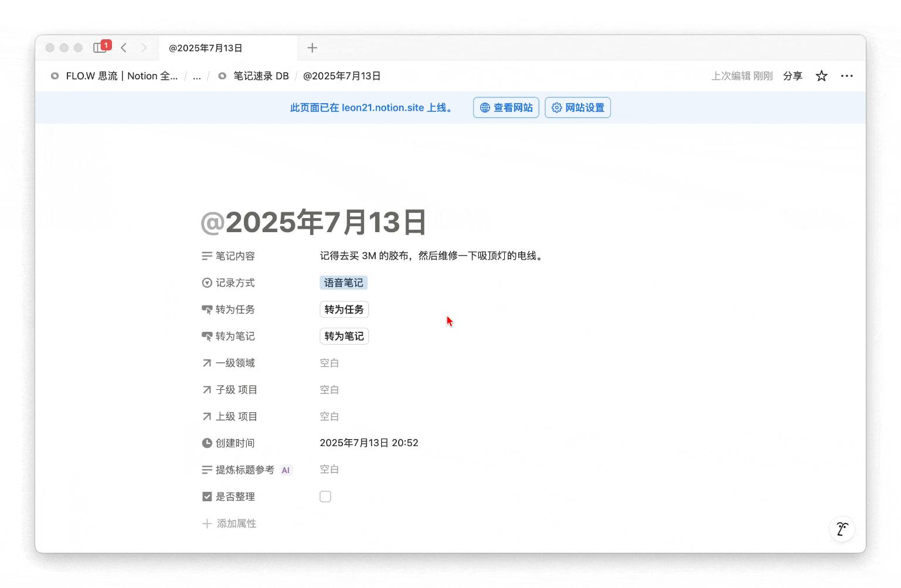This screenshot has width=901, height=588.
Task: Click the 记录方式 select property icon
Action: (x=207, y=283)
